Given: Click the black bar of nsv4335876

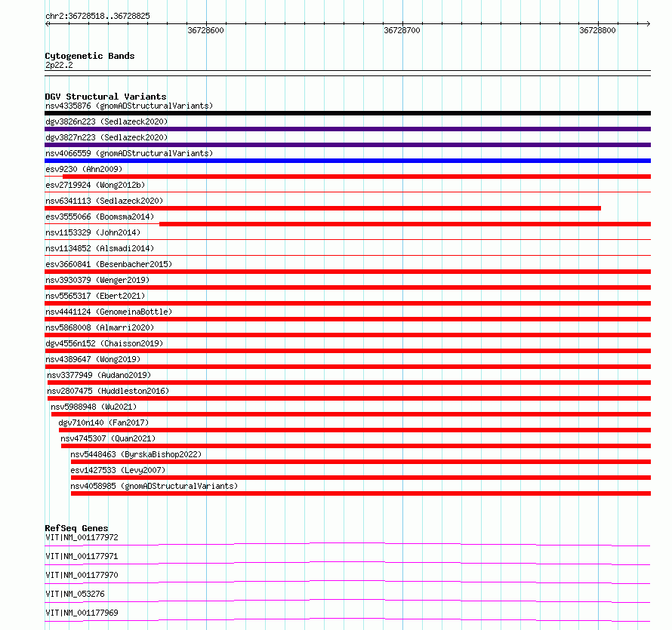Looking at the screenshot, I should click(347, 113).
